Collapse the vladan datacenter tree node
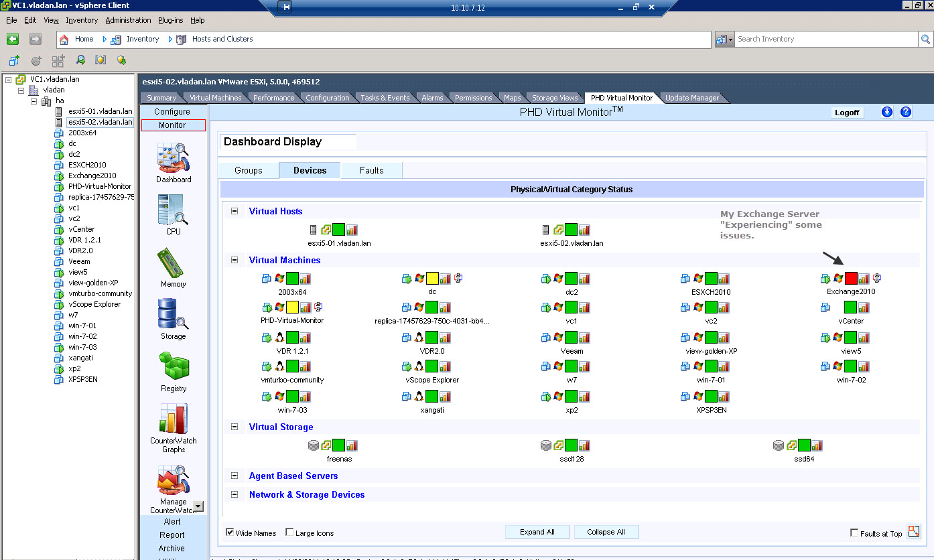The width and height of the screenshot is (934, 560). click(x=21, y=90)
